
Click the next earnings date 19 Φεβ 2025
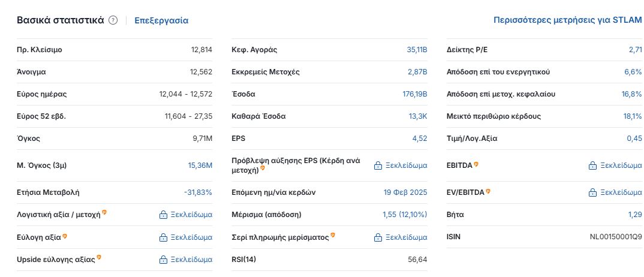(x=405, y=192)
